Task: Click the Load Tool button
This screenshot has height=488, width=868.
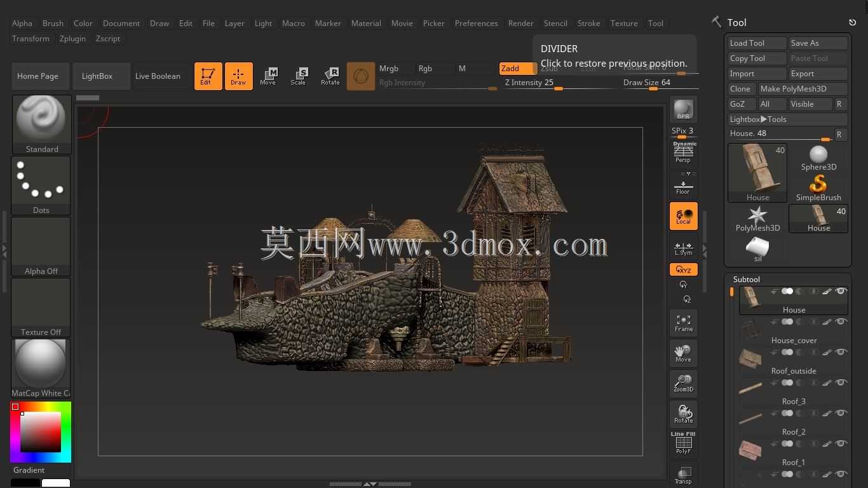Action: pyautogui.click(x=757, y=43)
